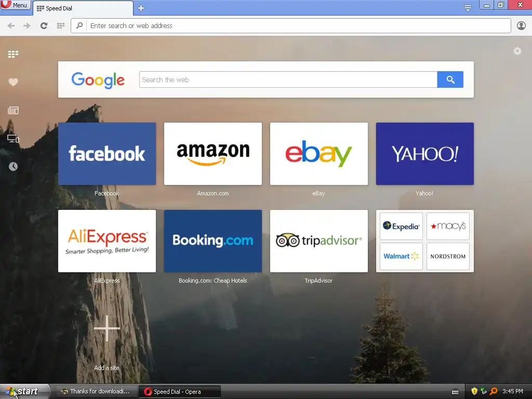Screen dimensions: 532x399
Task: Open Speed Dial customize gear icon
Action: (x=517, y=51)
